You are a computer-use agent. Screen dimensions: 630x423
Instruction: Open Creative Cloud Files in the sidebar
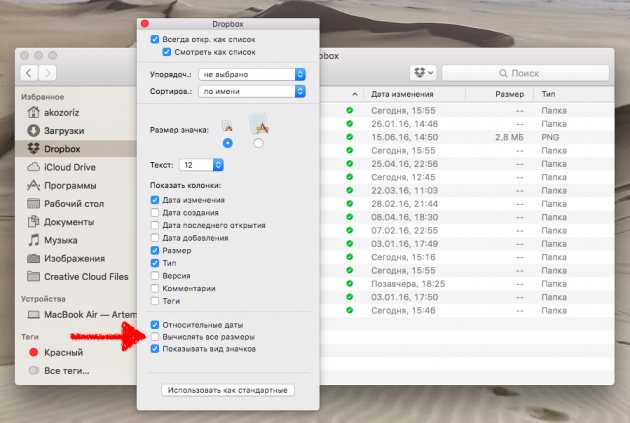[76, 277]
